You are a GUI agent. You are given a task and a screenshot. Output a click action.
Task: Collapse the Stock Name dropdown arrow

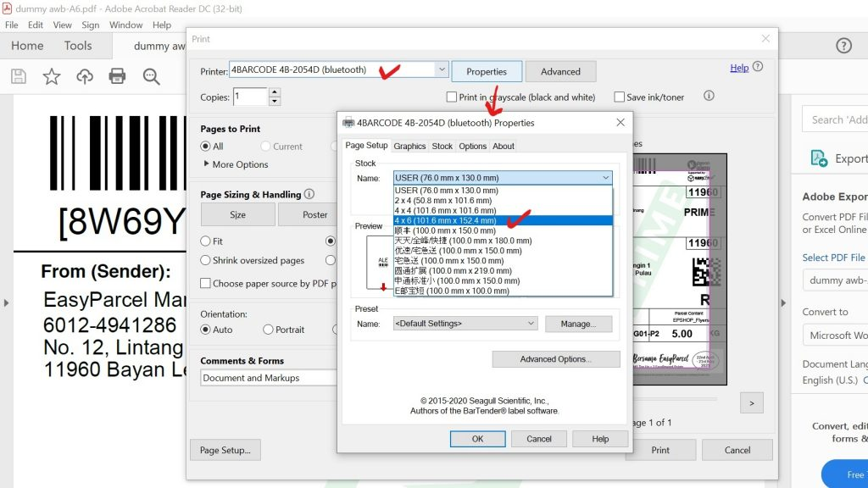click(605, 178)
